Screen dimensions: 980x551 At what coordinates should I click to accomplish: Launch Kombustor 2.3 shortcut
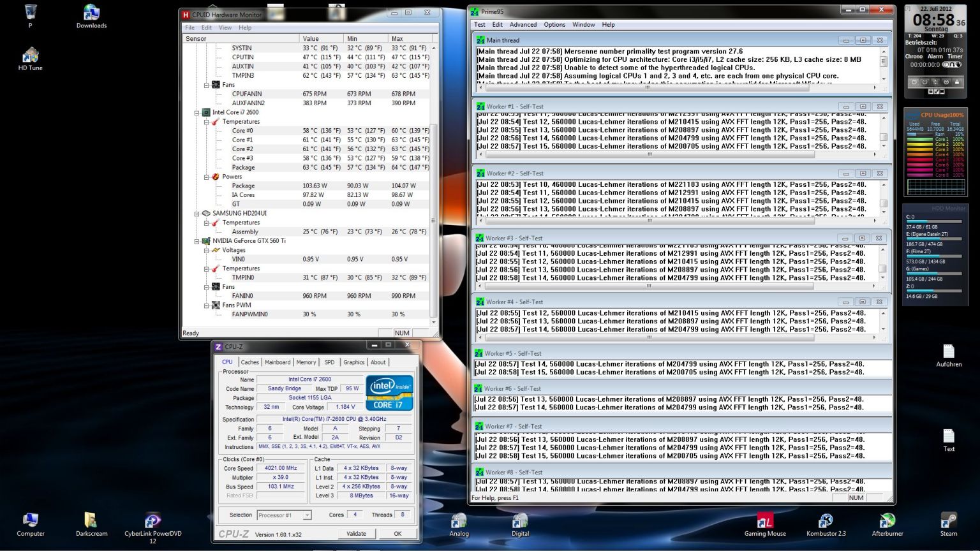[826, 524]
